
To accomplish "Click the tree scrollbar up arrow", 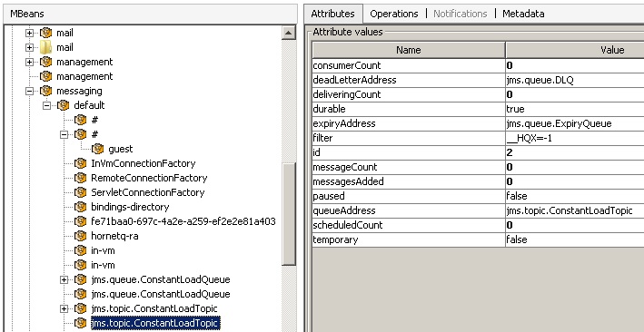I will click(x=289, y=33).
